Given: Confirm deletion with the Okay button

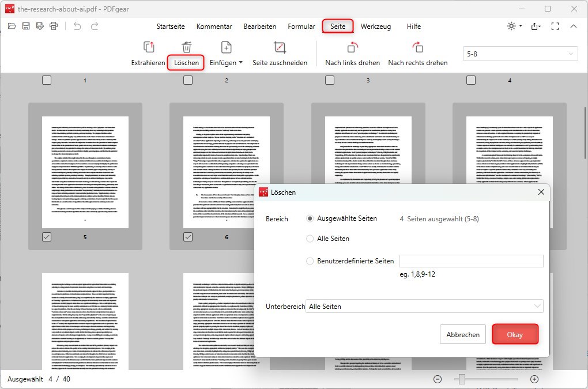Looking at the screenshot, I should [515, 334].
